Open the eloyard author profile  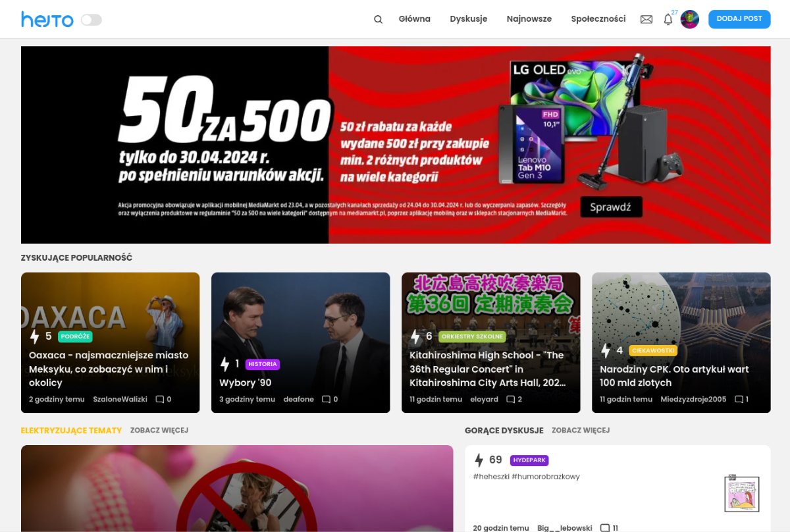[484, 399]
